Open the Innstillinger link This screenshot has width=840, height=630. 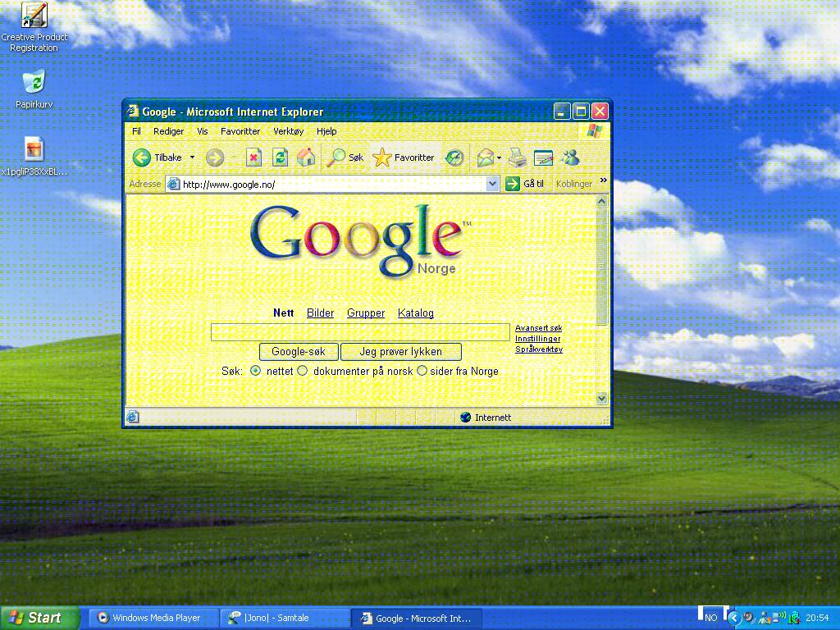click(x=538, y=339)
